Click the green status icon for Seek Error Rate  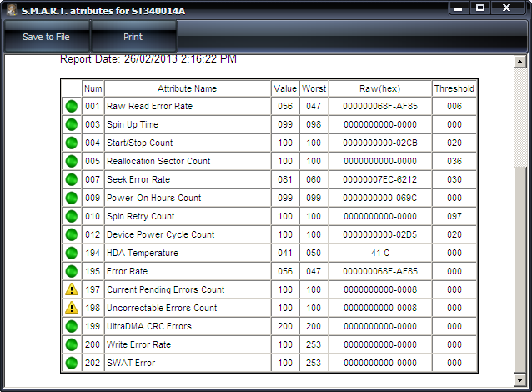(x=72, y=179)
